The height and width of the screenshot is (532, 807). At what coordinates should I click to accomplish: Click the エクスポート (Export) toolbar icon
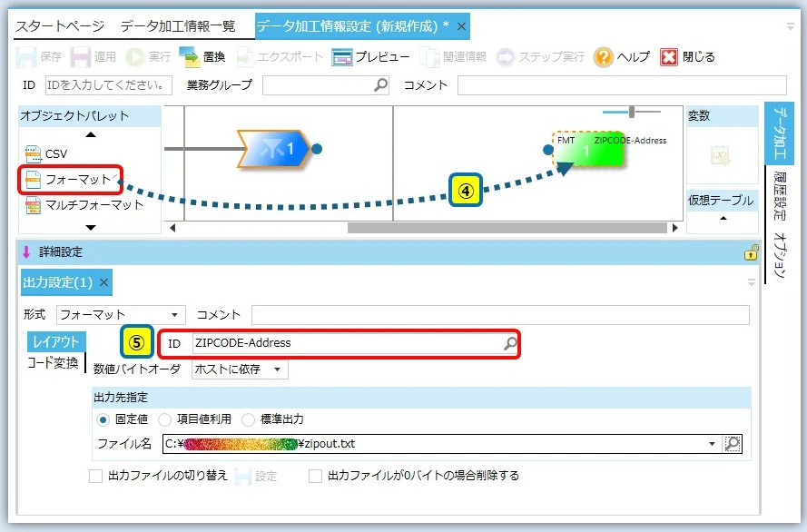(x=244, y=57)
